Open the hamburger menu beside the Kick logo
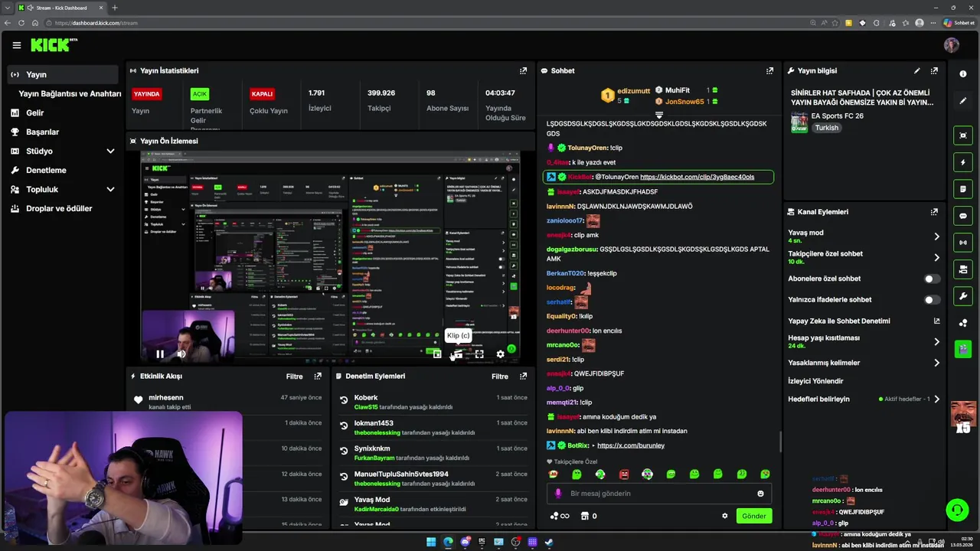980x551 pixels. coord(16,45)
